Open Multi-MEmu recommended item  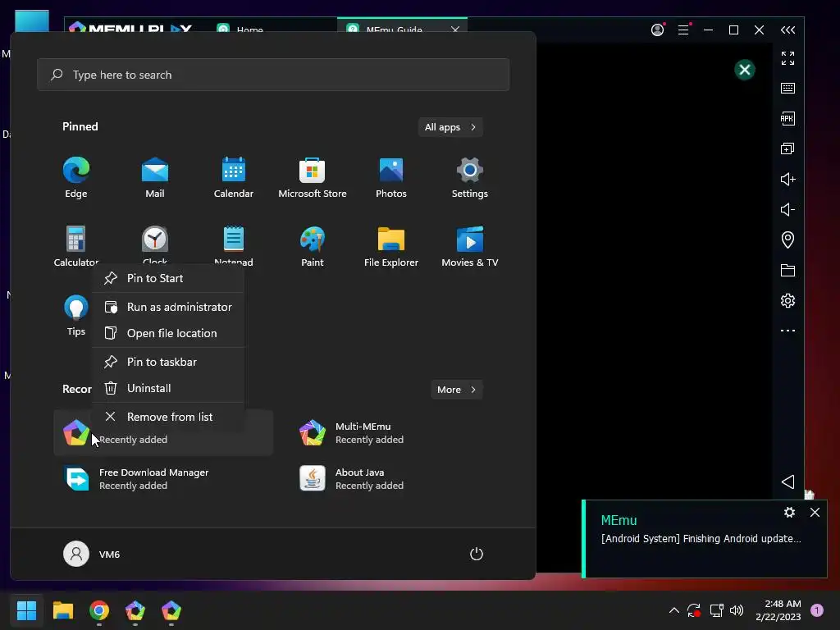pyautogui.click(x=399, y=433)
